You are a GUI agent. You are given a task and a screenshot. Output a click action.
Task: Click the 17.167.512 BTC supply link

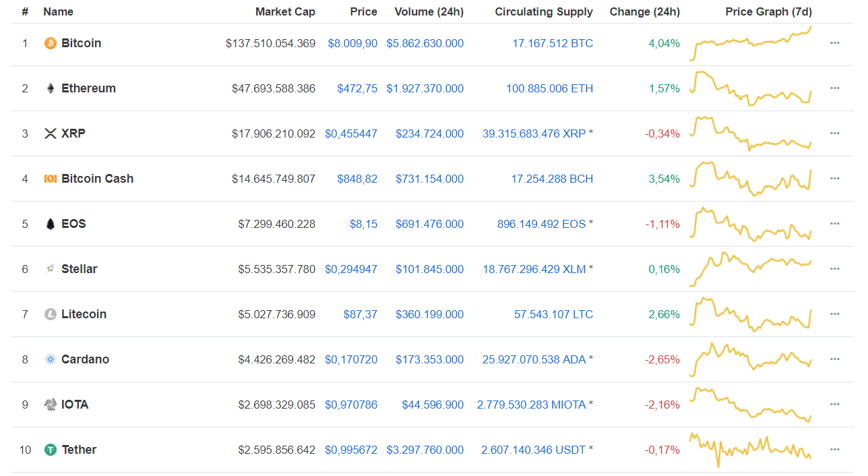click(553, 42)
